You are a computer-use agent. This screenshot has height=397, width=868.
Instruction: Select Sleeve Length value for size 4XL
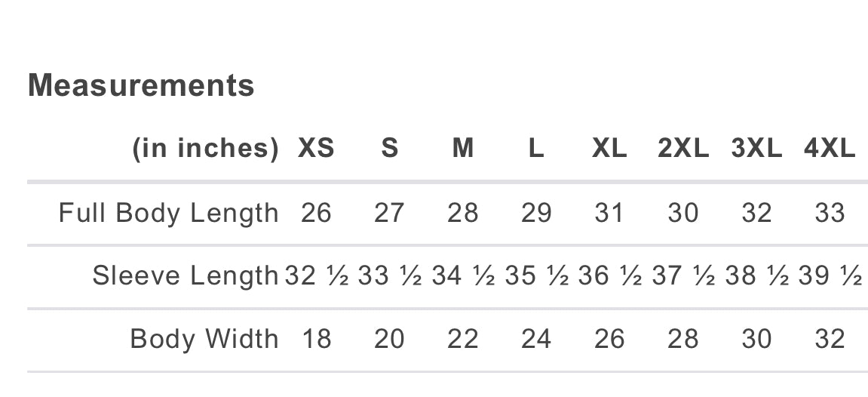click(x=830, y=276)
